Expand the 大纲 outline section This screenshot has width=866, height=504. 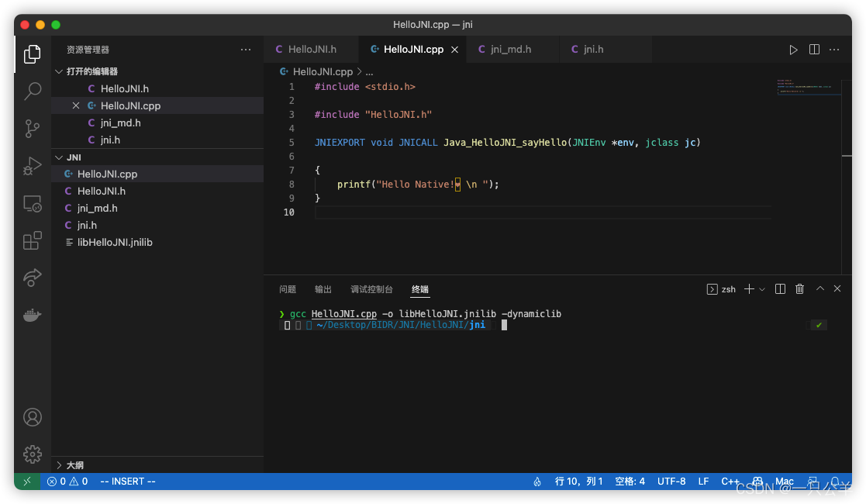(x=70, y=465)
